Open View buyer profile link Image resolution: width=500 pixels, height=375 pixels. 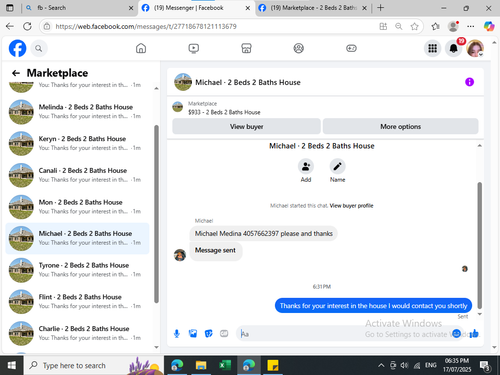(351, 206)
